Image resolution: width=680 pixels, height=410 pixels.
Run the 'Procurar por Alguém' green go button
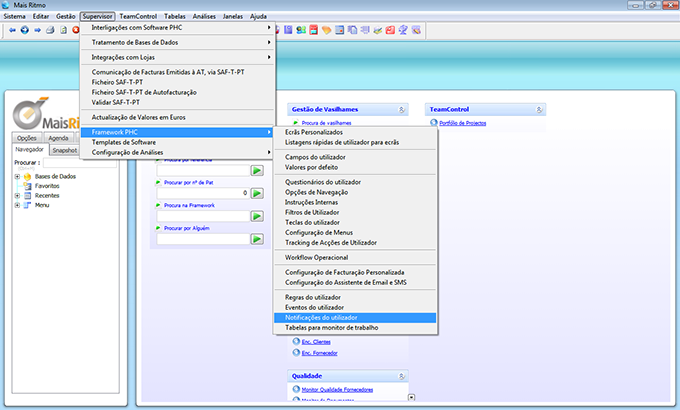pos(257,239)
